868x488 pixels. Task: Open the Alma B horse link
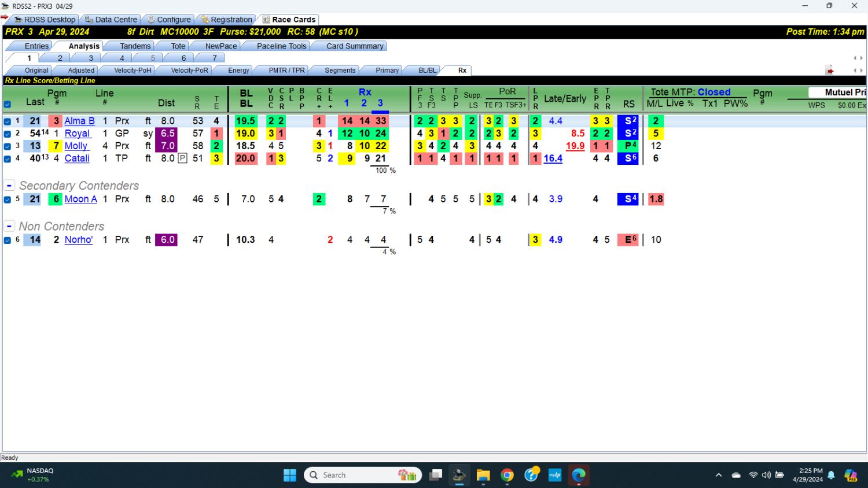tap(79, 121)
